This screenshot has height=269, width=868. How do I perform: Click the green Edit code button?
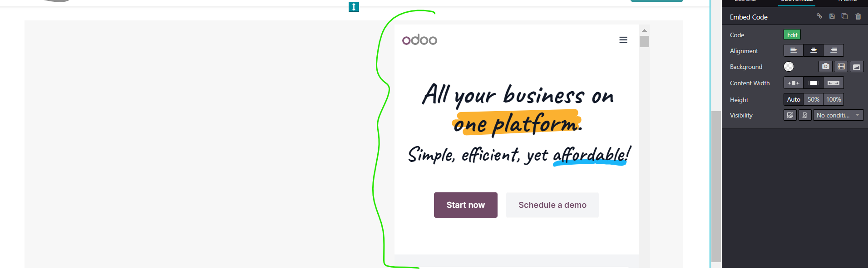[x=792, y=35]
